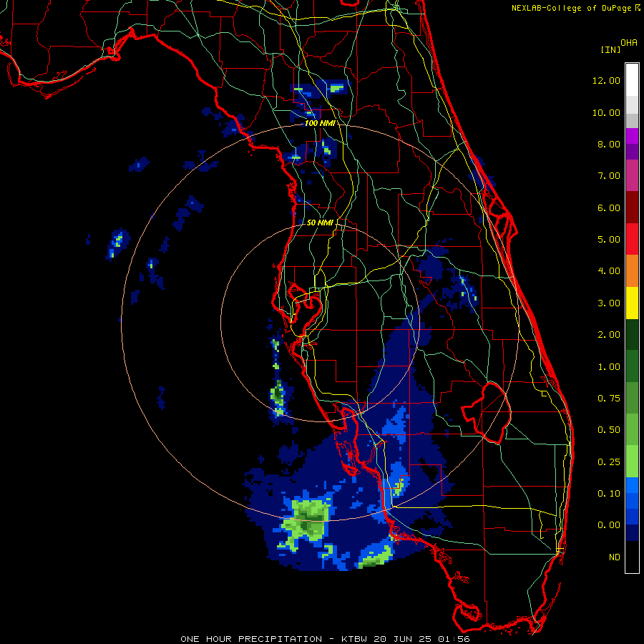Click the black ND legend swatch

pyautogui.click(x=632, y=557)
